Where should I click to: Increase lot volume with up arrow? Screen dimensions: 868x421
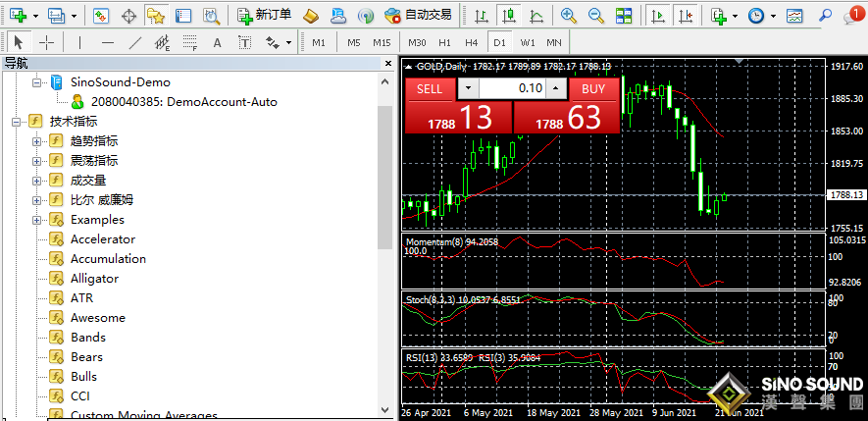tap(556, 88)
